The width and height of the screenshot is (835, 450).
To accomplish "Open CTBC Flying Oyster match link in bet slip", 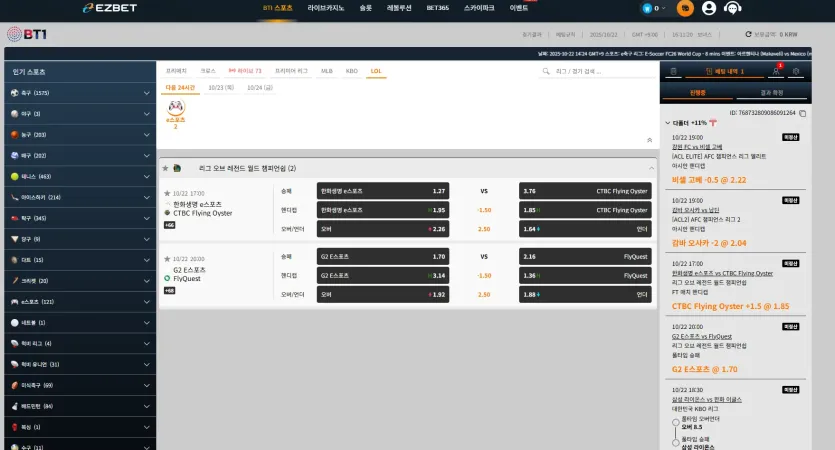I will pos(722,273).
